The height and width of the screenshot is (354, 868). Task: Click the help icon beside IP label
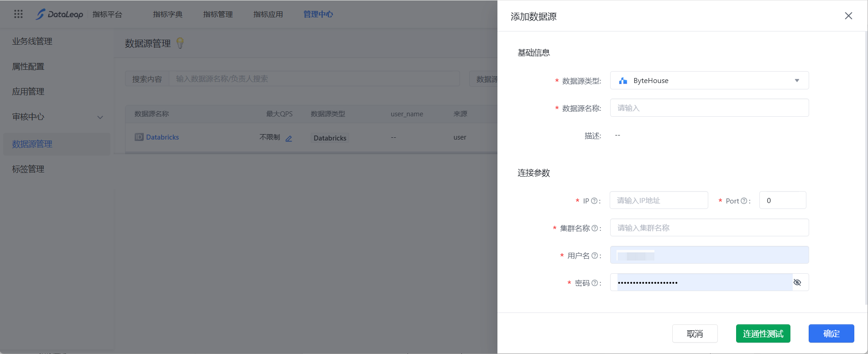(x=594, y=201)
